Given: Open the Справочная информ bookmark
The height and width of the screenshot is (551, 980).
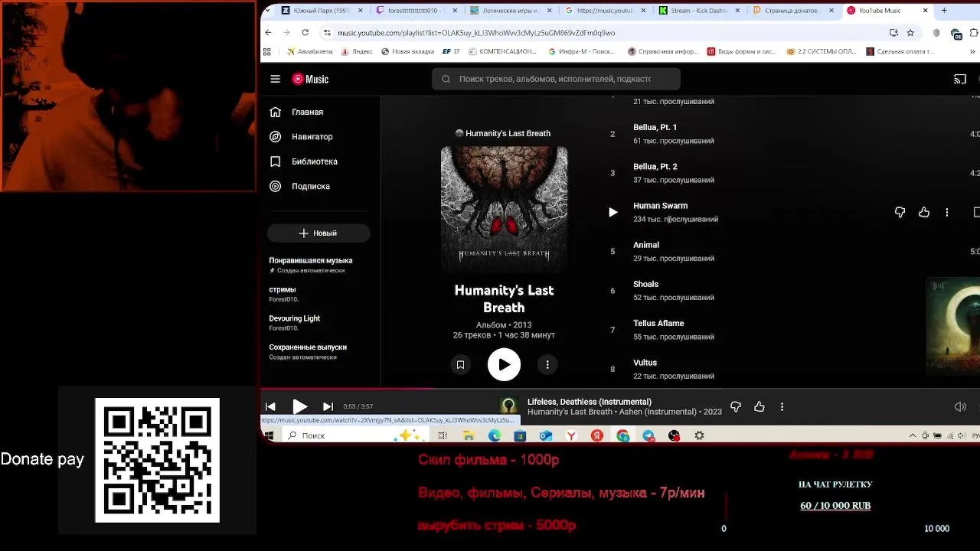Looking at the screenshot, I should coord(663,52).
